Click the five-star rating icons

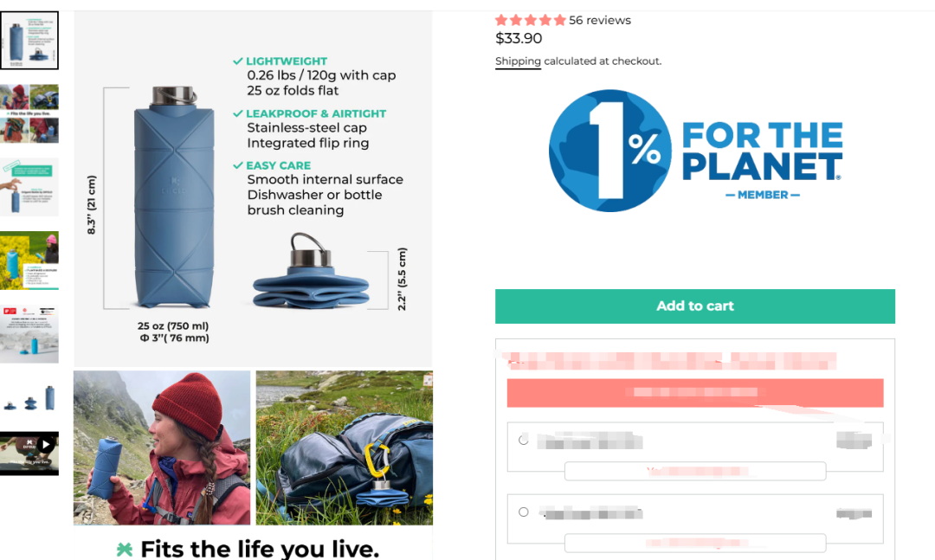point(530,20)
